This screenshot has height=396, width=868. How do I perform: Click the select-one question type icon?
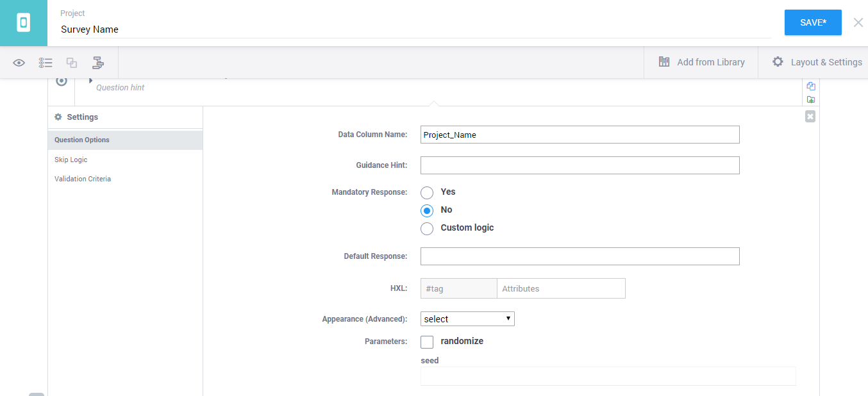click(x=62, y=81)
